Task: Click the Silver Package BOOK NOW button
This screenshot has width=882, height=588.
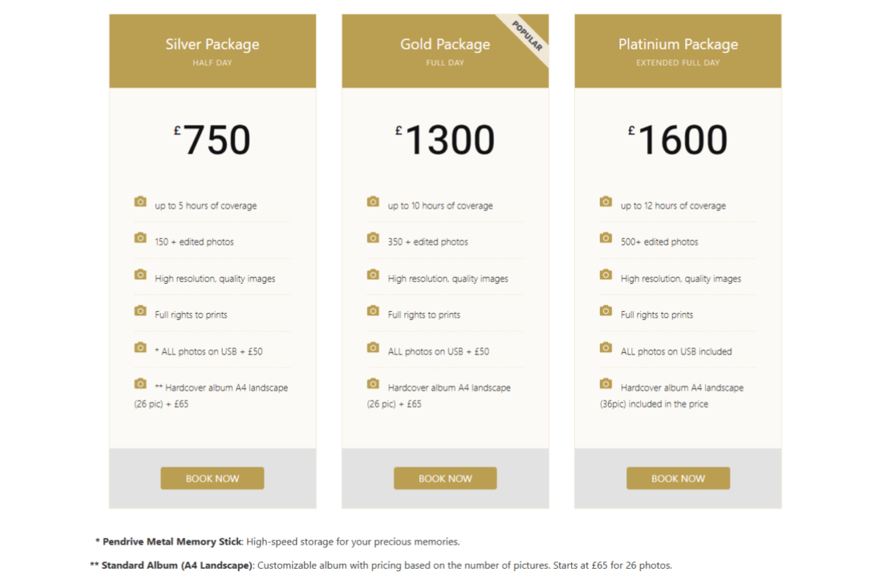Action: point(212,478)
